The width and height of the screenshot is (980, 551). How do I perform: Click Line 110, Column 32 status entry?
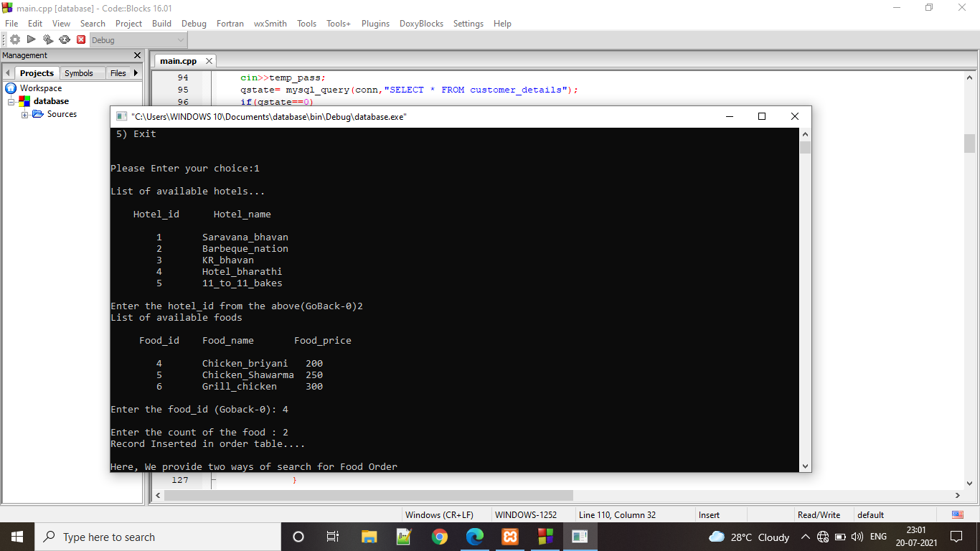pyautogui.click(x=617, y=515)
